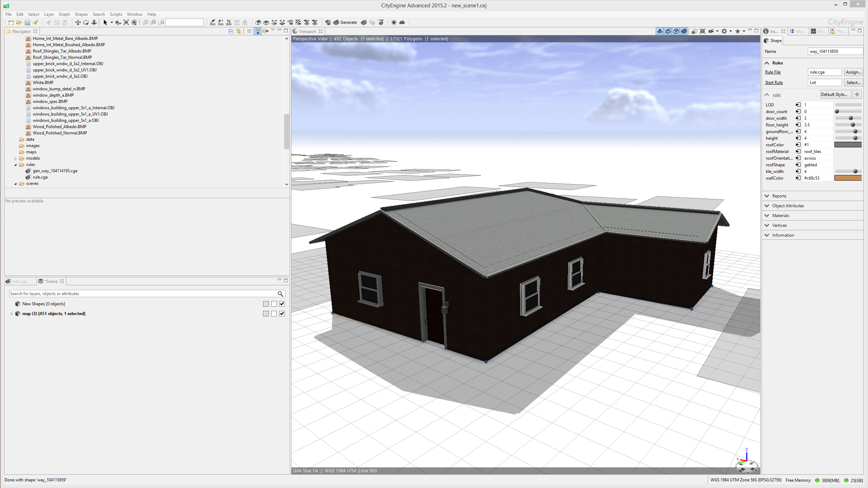The height and width of the screenshot is (488, 868).
Task: Open the panorama cloud settings icon
Action: click(402, 22)
